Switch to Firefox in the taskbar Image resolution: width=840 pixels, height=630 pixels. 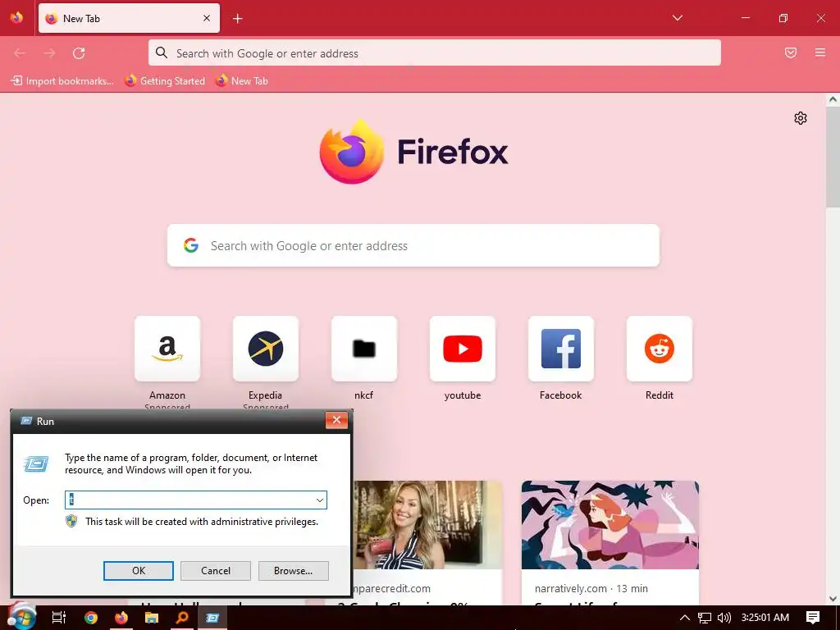tap(121, 618)
